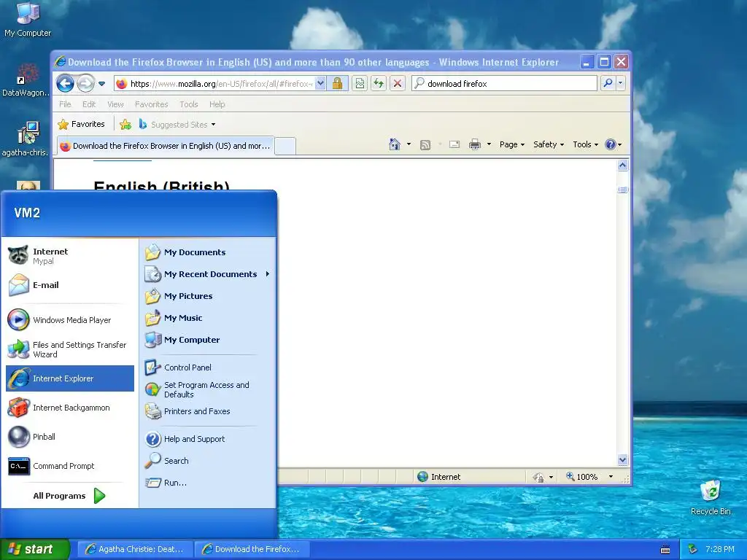Open Set Program Access and Defaults
The width and height of the screenshot is (747, 560).
coord(208,389)
